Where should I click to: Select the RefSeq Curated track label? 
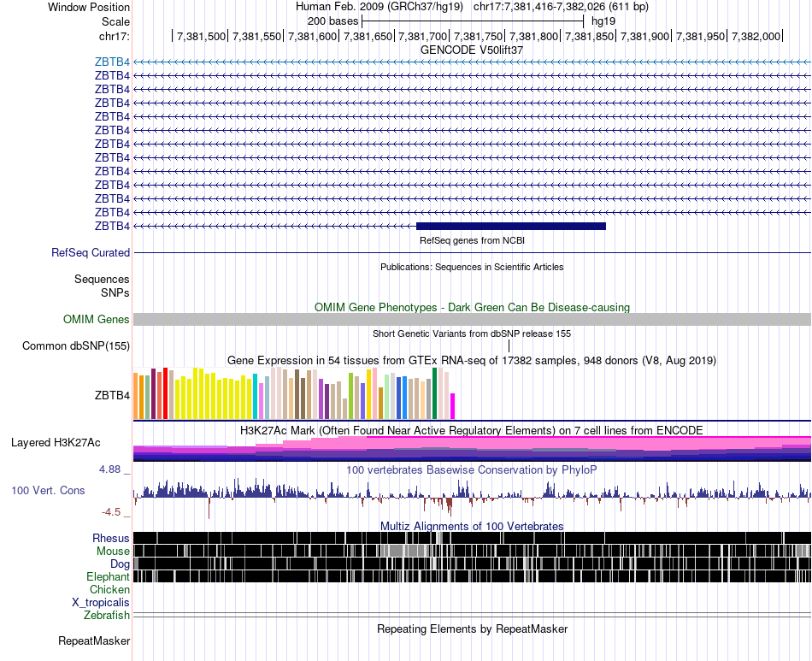91,253
